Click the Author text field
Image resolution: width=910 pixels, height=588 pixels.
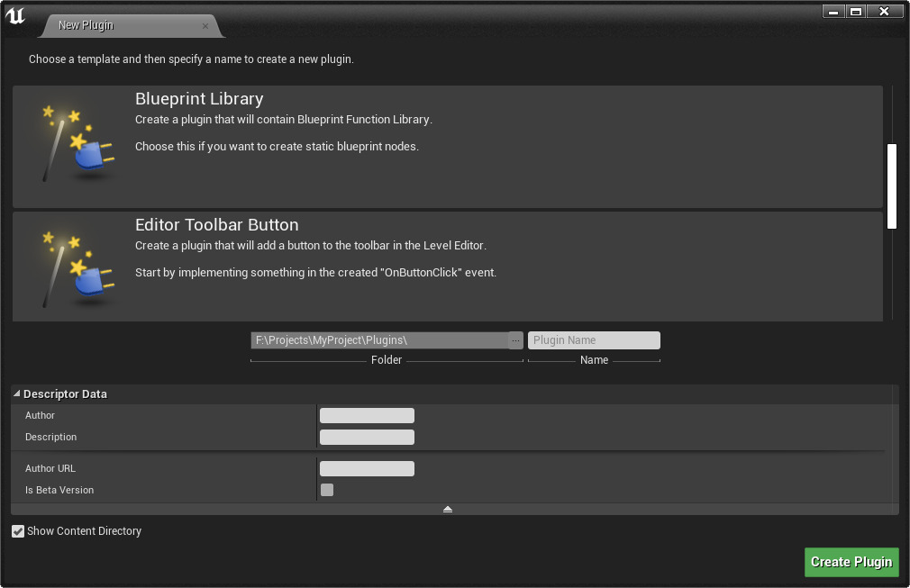[x=367, y=415]
